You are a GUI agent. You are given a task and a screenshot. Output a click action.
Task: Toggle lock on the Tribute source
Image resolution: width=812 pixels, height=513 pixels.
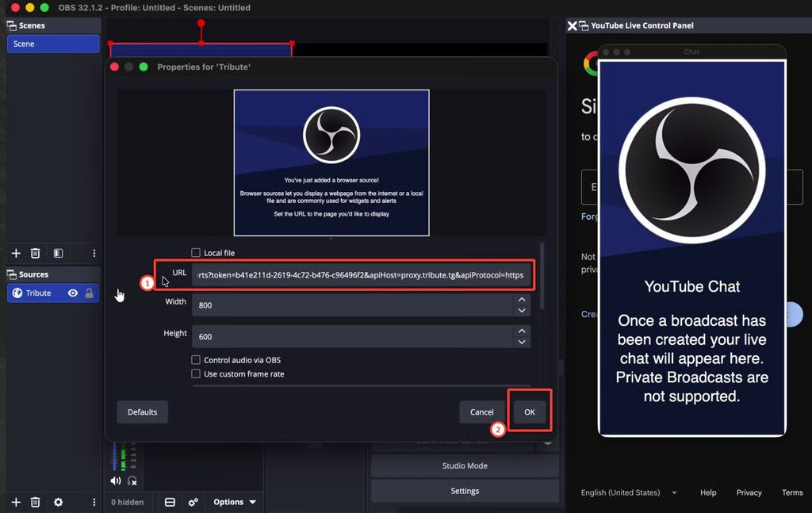pyautogui.click(x=89, y=293)
